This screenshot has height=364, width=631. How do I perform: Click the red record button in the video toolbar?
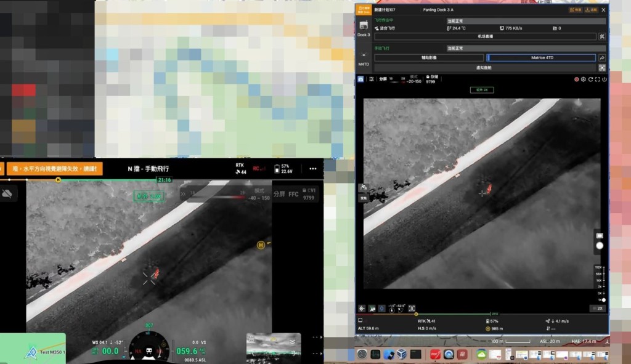tap(577, 79)
